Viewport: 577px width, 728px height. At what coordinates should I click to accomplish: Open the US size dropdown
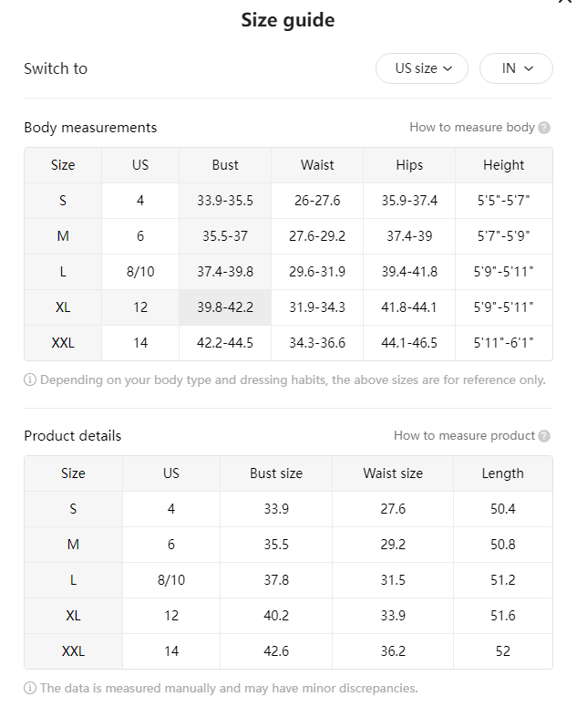422,68
